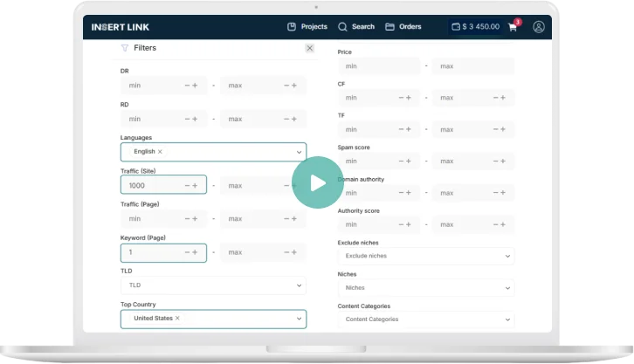Expand the Languages dropdown
Viewport: 634px width, 364px height.
[299, 152]
